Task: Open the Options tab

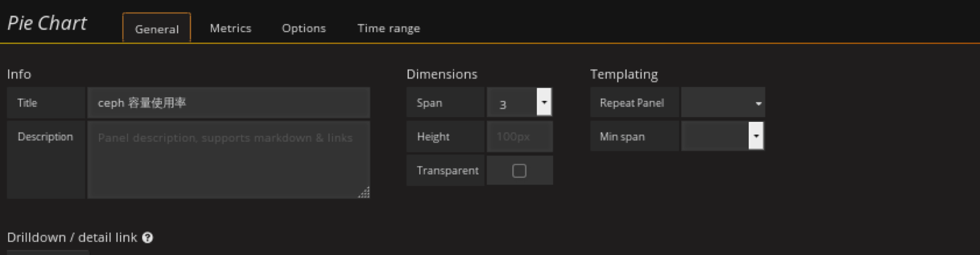Action: point(303,28)
